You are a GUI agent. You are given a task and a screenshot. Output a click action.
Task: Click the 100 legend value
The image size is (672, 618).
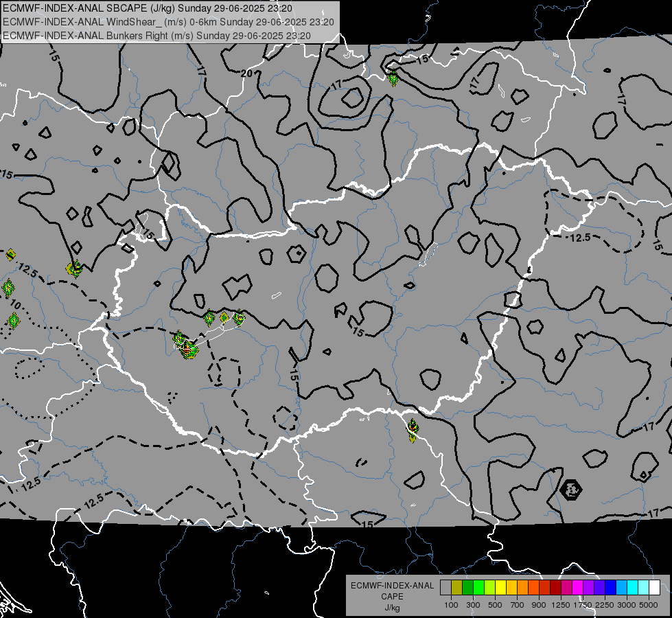tap(451, 605)
